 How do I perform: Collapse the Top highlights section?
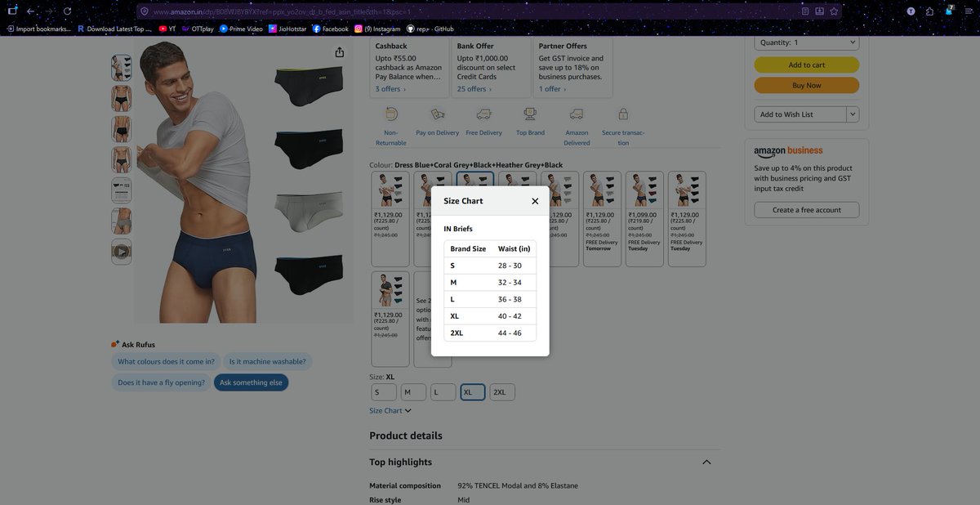pos(706,462)
